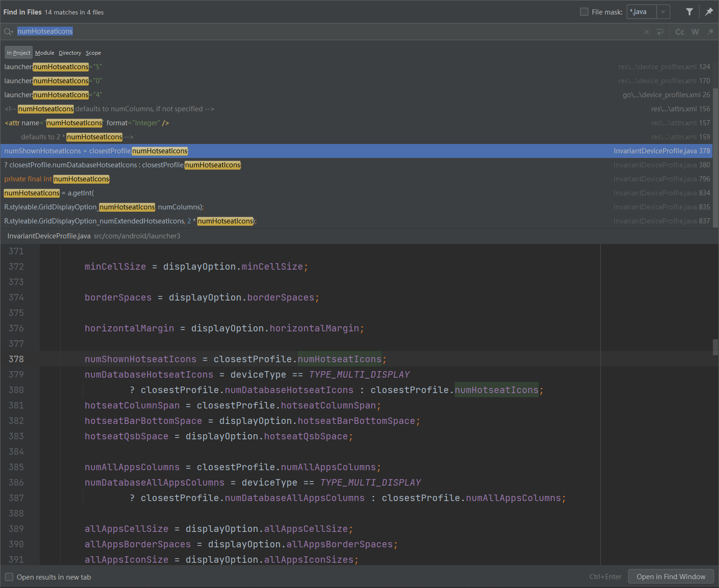Image resolution: width=719 pixels, height=588 pixels.
Task: Click hotseatQsbSpace on line 383
Action: [x=126, y=436]
